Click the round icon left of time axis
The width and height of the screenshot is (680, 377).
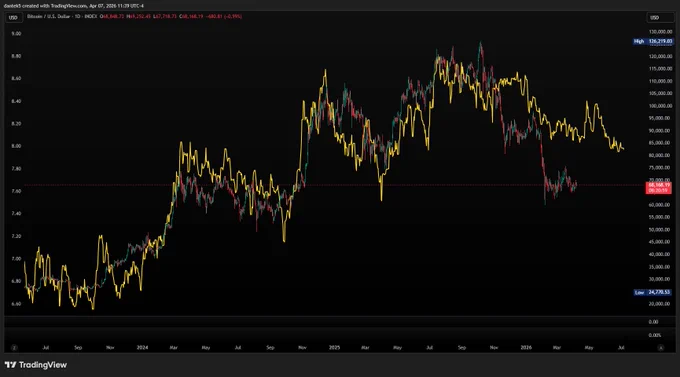(x=14, y=347)
